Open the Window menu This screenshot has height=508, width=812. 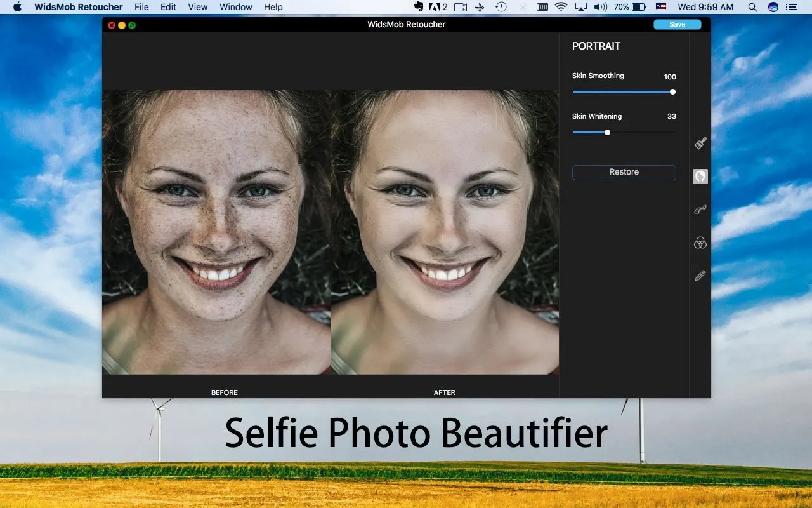(235, 7)
